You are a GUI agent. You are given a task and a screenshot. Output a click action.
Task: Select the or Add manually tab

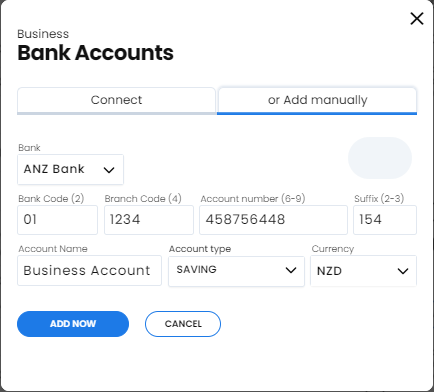tap(317, 101)
